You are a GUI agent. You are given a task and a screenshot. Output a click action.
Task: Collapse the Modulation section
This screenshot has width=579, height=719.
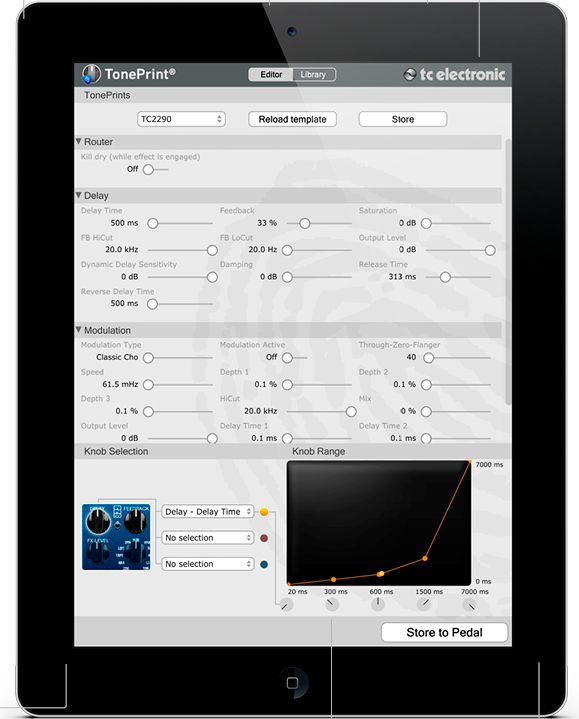78,330
